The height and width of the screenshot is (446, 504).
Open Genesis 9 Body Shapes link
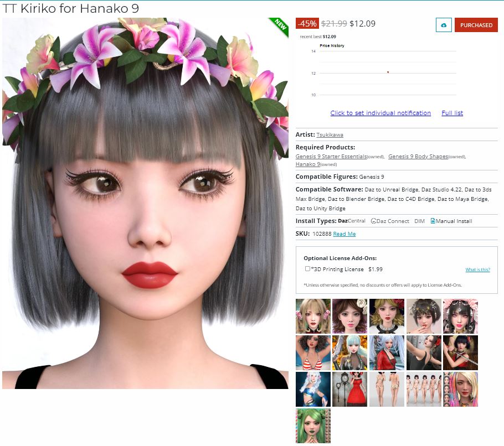point(418,157)
